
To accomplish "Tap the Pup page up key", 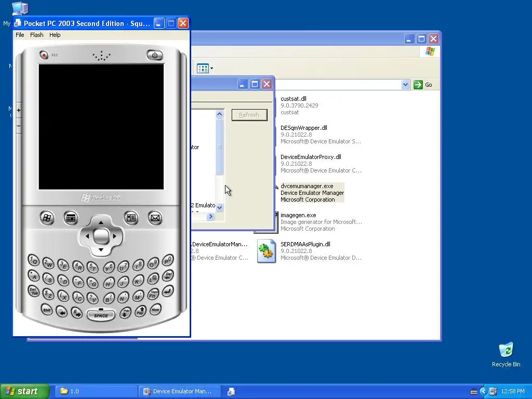I will tap(140, 311).
